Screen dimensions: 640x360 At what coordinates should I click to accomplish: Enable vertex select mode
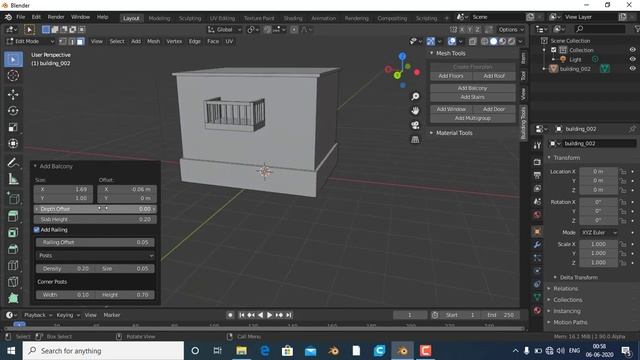pyautogui.click(x=63, y=41)
